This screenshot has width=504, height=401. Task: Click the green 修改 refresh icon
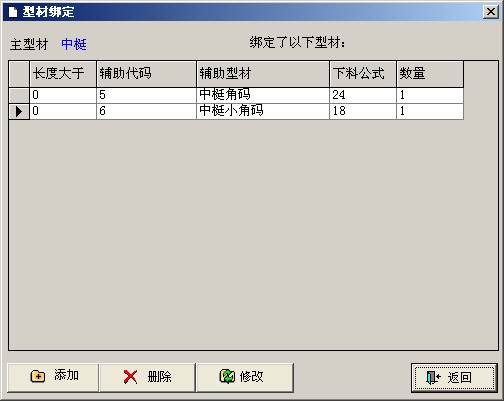(227, 377)
